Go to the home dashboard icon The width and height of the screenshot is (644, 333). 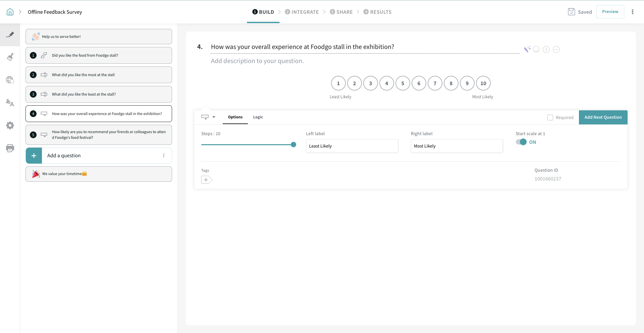point(10,12)
